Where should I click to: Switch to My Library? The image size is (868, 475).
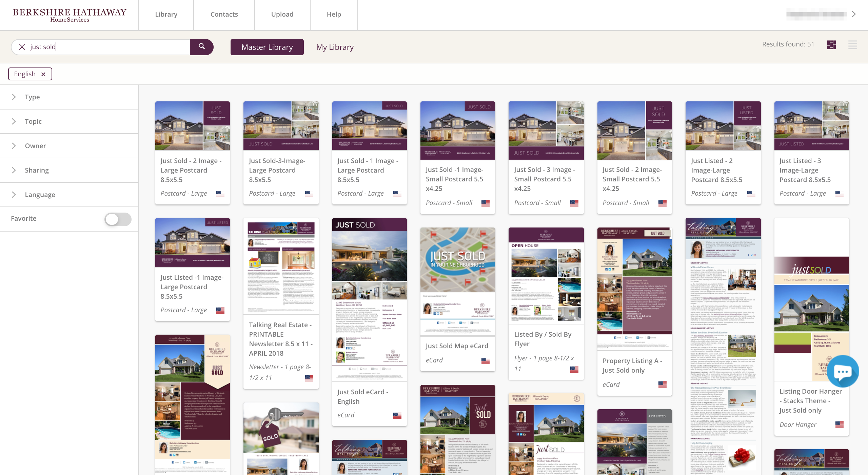pyautogui.click(x=335, y=47)
